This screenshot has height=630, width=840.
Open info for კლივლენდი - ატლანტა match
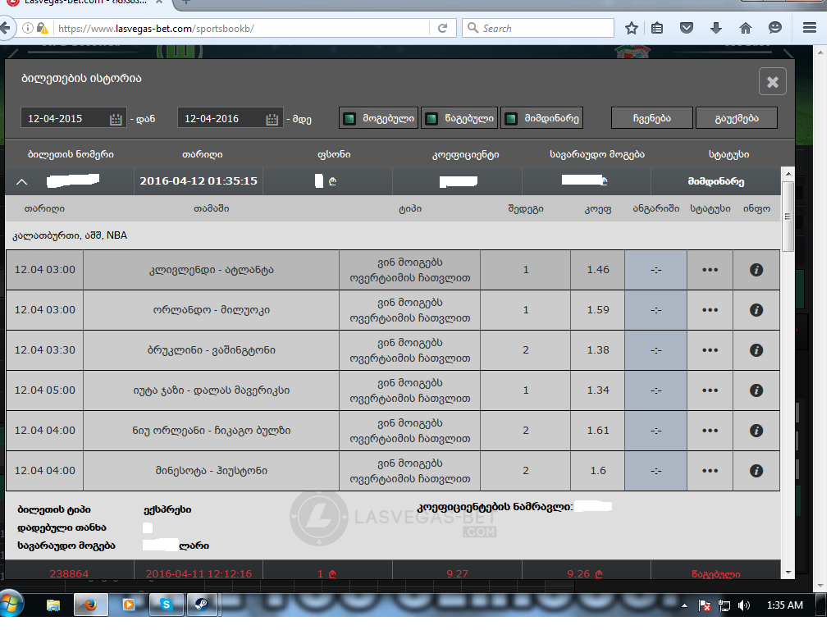coord(756,270)
